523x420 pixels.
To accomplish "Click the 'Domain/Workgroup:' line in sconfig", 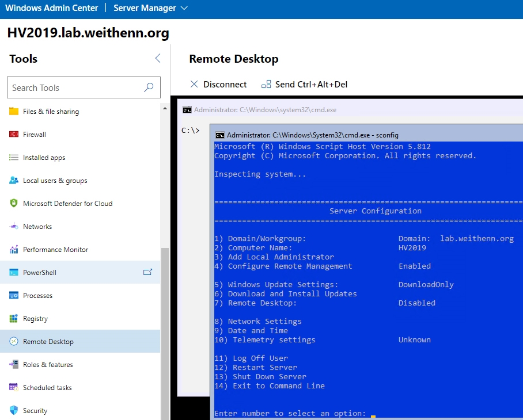I will point(260,238).
